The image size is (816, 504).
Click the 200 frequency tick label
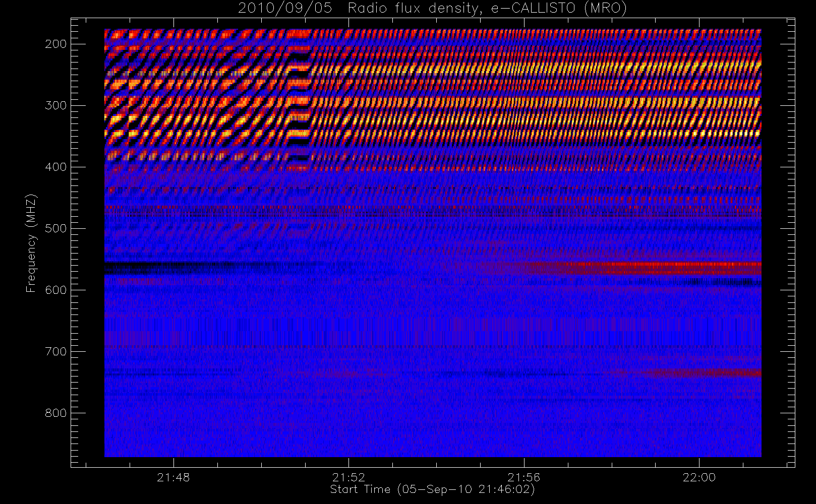pos(55,44)
